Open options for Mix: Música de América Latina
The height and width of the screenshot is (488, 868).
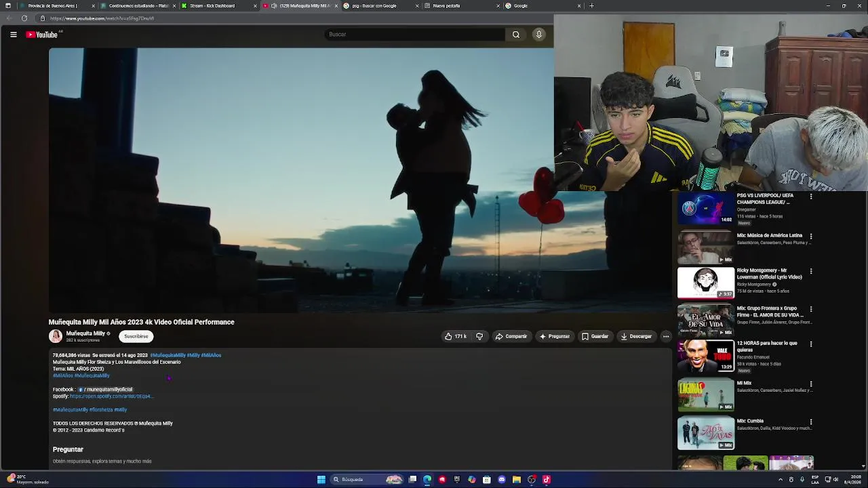click(811, 237)
